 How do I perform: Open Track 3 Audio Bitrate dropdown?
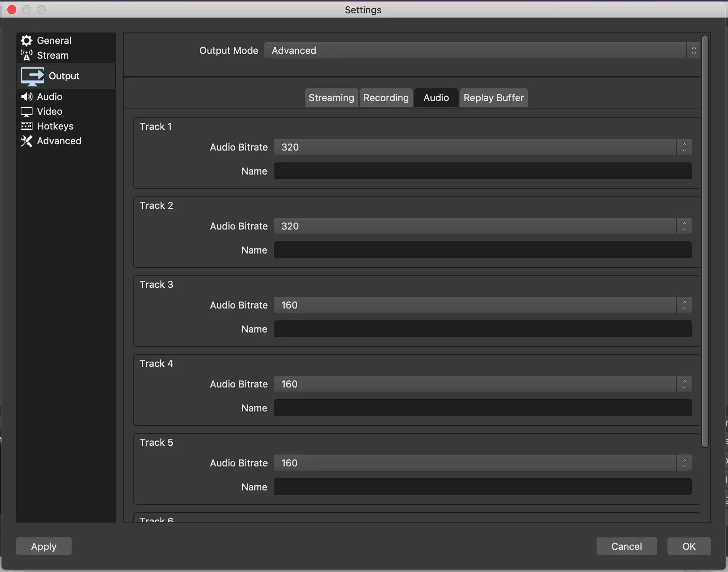point(482,305)
